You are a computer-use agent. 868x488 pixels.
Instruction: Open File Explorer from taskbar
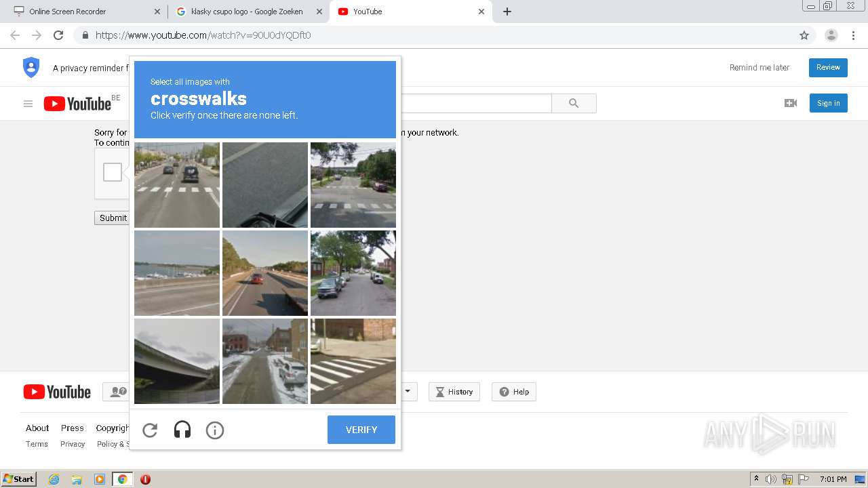pyautogui.click(x=77, y=479)
